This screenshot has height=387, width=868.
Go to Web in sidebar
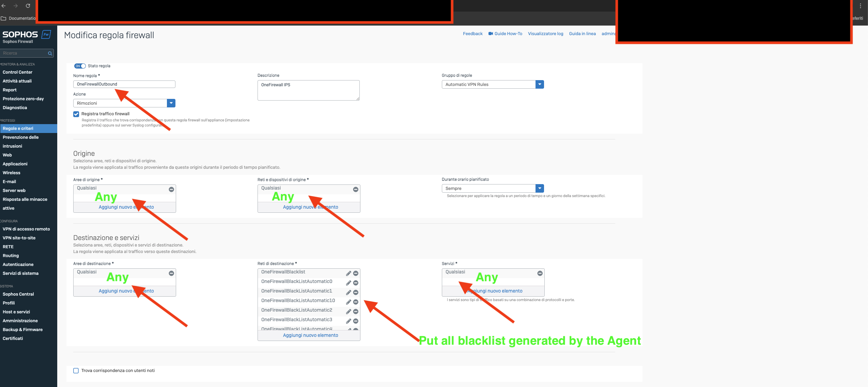tap(7, 155)
